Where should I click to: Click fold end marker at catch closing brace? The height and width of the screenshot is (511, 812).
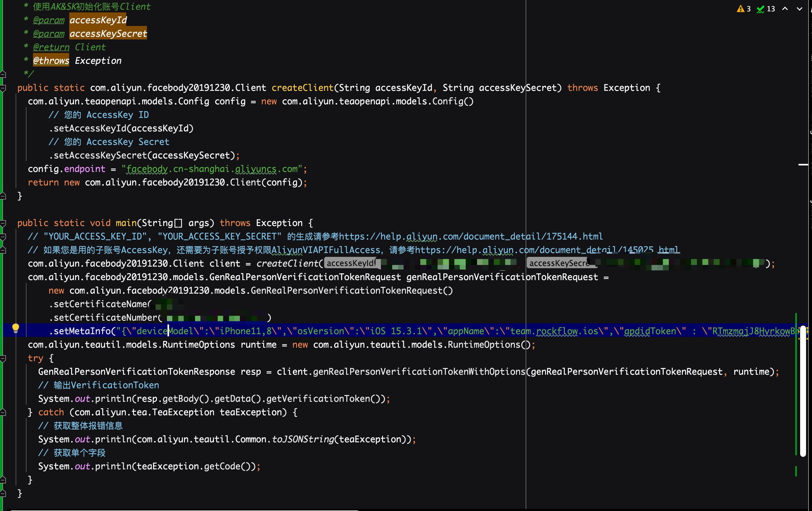[3, 480]
